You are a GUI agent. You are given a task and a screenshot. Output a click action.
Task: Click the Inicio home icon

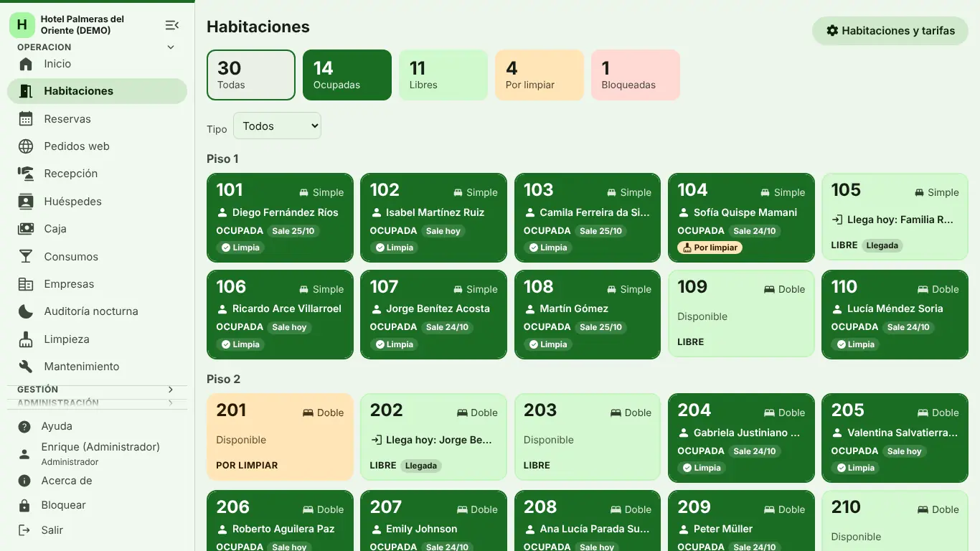point(26,64)
